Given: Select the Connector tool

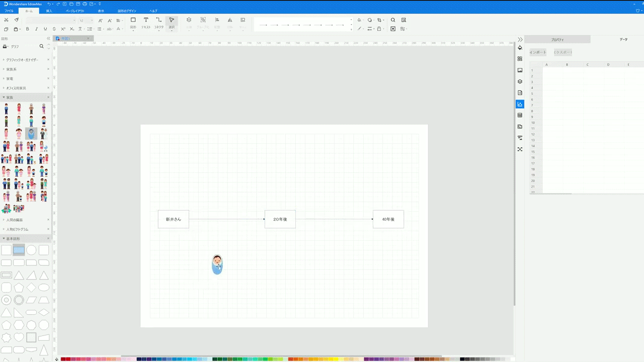Looking at the screenshot, I should pos(158,23).
